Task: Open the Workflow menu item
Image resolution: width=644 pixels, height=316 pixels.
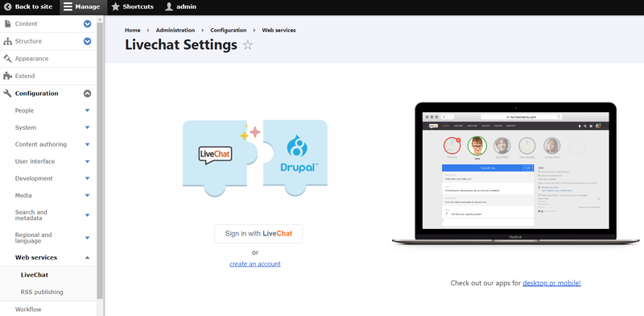Action: (28, 309)
